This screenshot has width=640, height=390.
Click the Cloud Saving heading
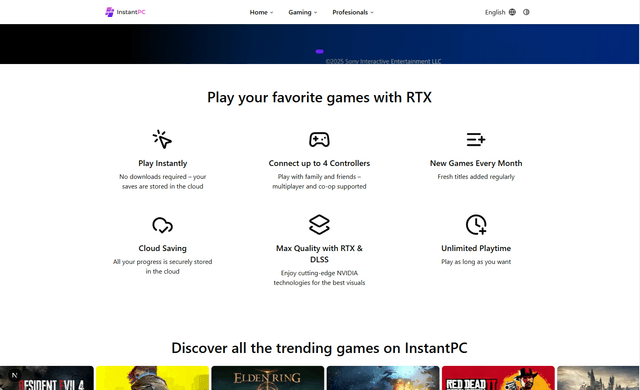point(162,248)
